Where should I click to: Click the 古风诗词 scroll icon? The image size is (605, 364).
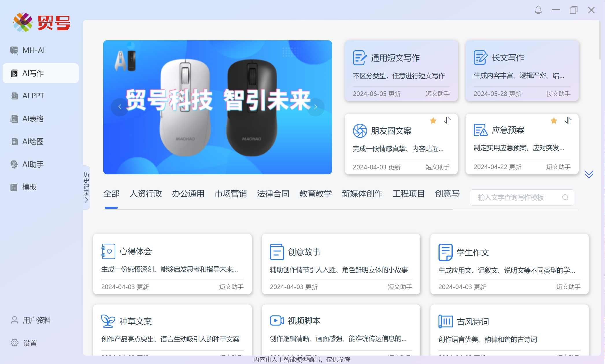[x=445, y=321]
